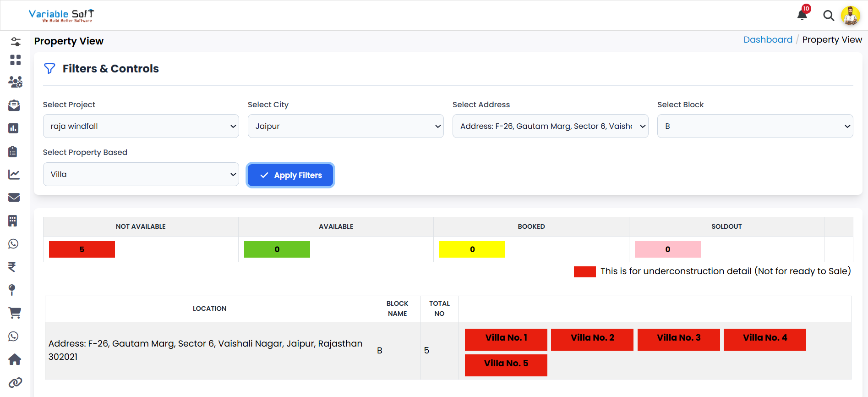Click the search magnifier icon
The image size is (868, 397).
(x=828, y=16)
